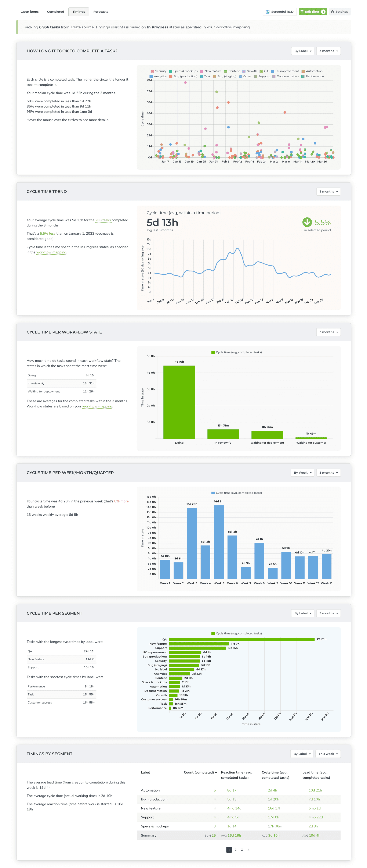This screenshot has width=367, height=868.
Task: Go to the Forecasts tab
Action: tap(101, 12)
